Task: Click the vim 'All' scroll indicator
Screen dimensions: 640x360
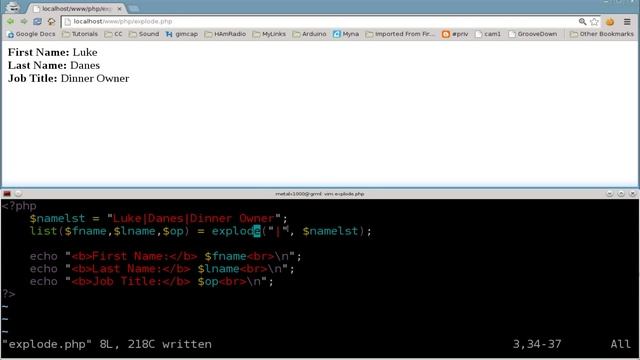Action: pyautogui.click(x=620, y=344)
